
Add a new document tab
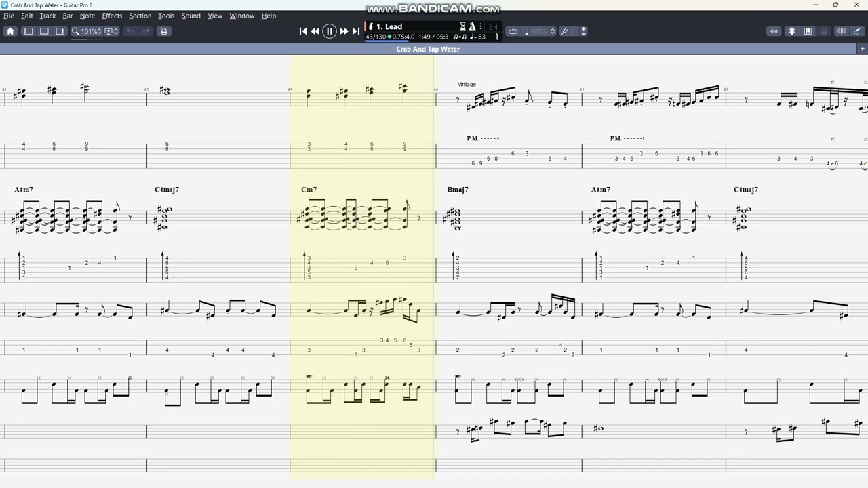click(x=862, y=49)
